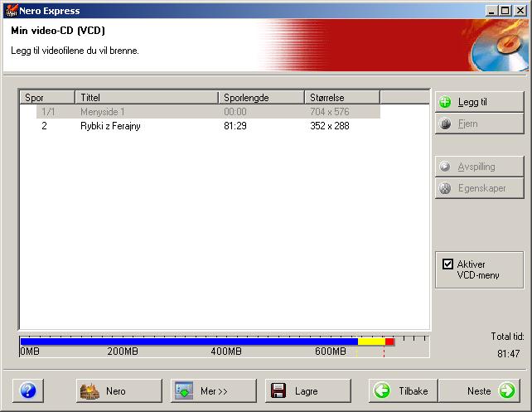
Task: Click the 200MB capacity scale label
Action: tap(123, 351)
